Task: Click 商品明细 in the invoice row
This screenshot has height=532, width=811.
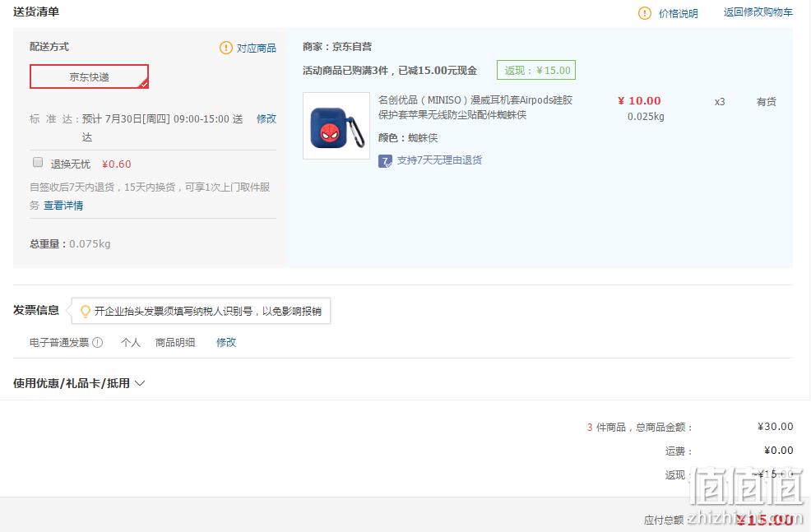Action: click(x=175, y=342)
